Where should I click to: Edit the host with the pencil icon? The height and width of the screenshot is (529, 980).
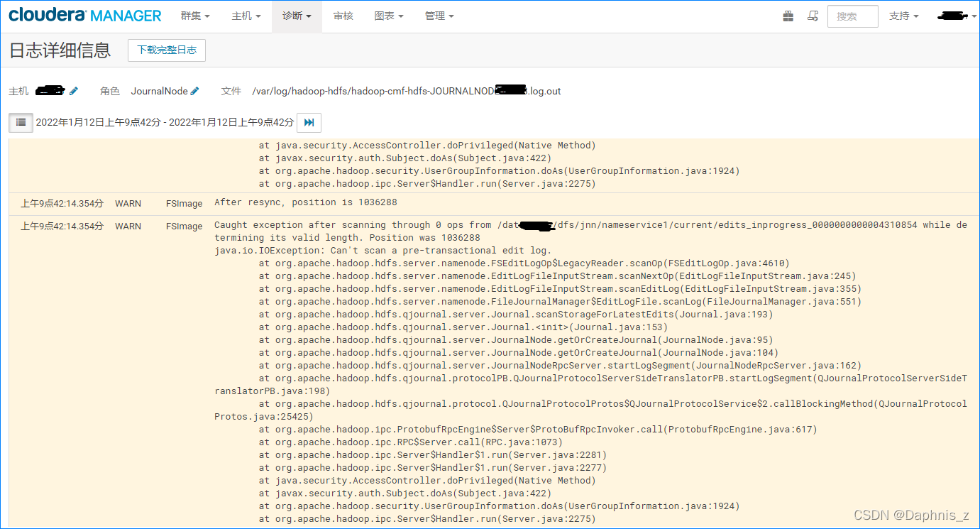(x=74, y=91)
